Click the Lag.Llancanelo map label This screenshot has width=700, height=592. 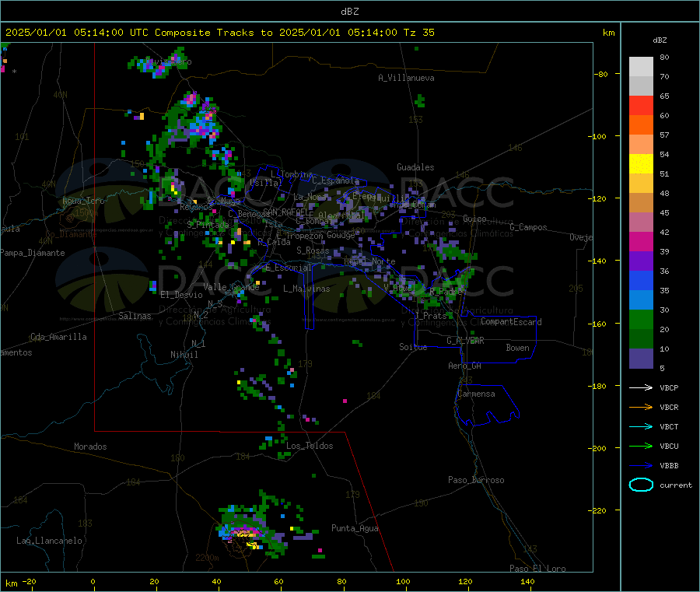tap(49, 541)
